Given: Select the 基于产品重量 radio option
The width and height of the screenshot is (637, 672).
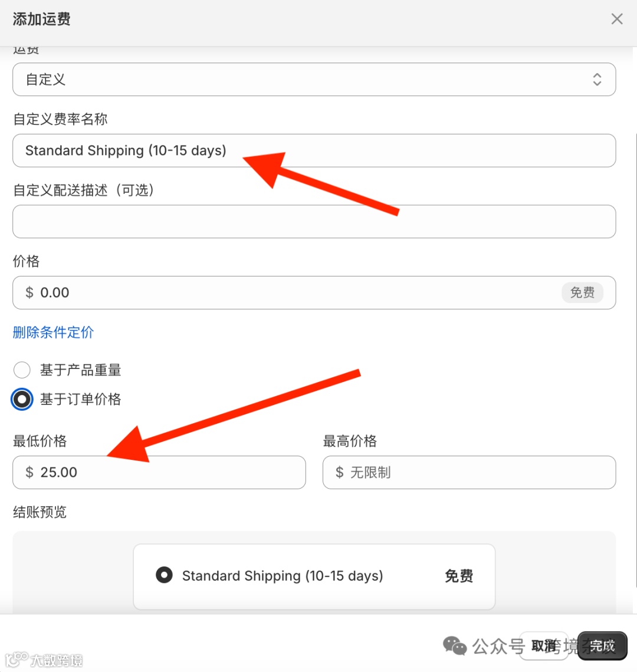Looking at the screenshot, I should coord(22,370).
